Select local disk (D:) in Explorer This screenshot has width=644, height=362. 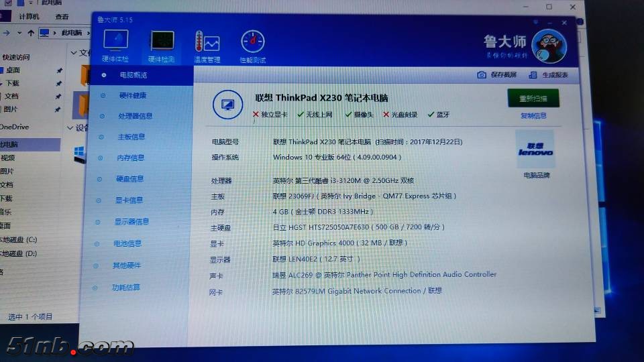(x=19, y=253)
